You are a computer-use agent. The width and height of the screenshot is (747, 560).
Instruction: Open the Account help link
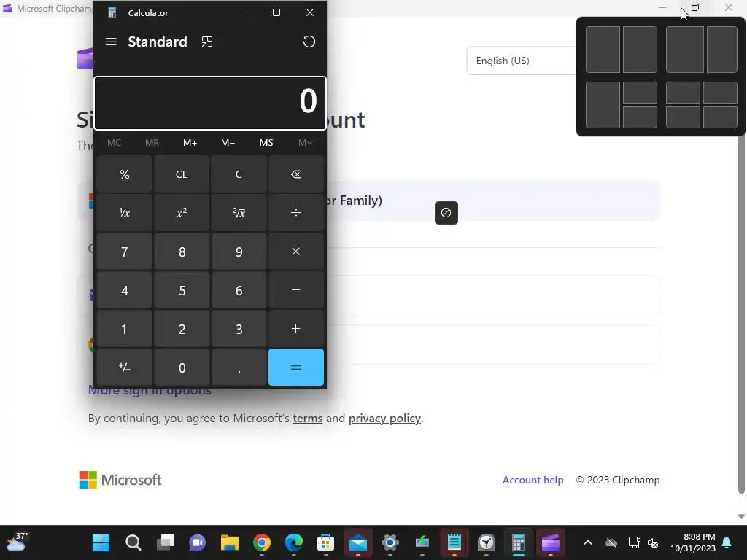(533, 480)
